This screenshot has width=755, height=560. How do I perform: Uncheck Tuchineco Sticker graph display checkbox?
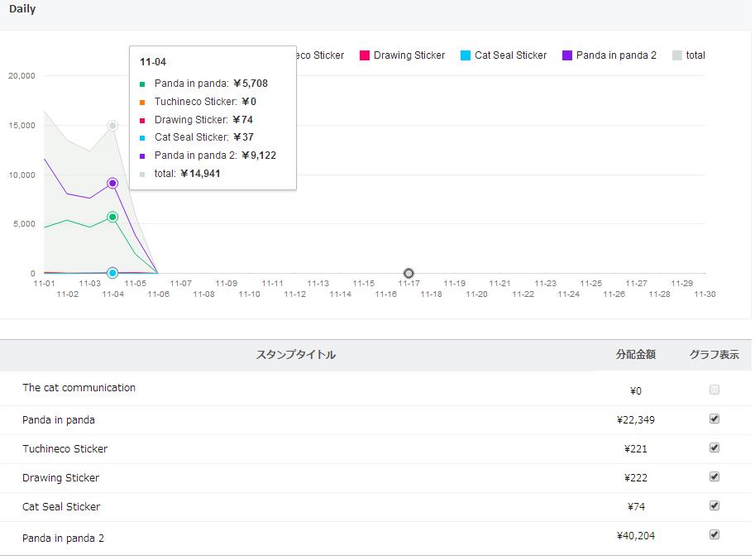pos(714,448)
